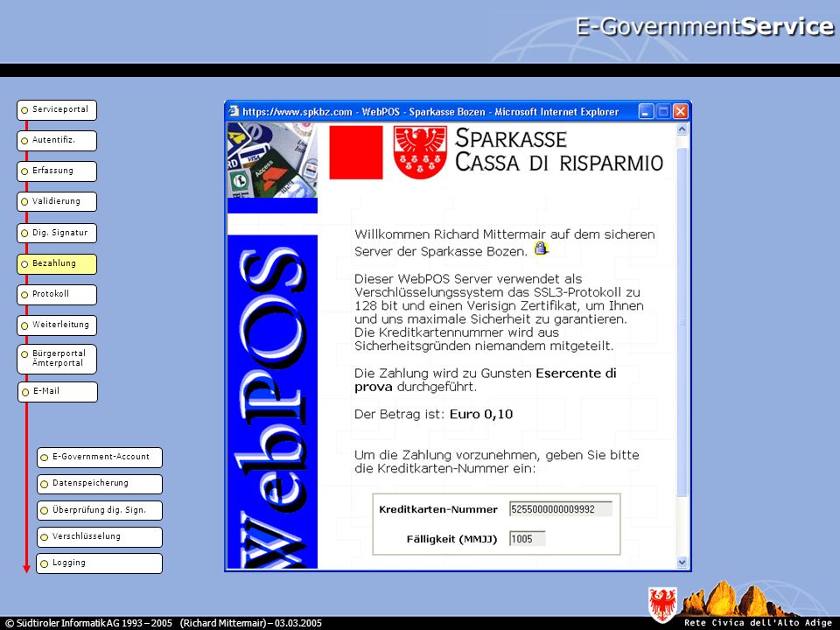Click the 'Euro 0,10' amount text

481,414
